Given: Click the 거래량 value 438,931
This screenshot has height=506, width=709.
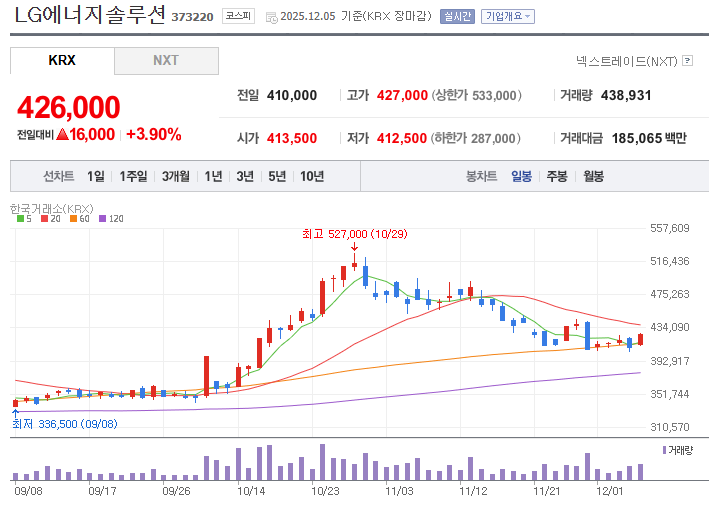Looking at the screenshot, I should click(x=626, y=95).
